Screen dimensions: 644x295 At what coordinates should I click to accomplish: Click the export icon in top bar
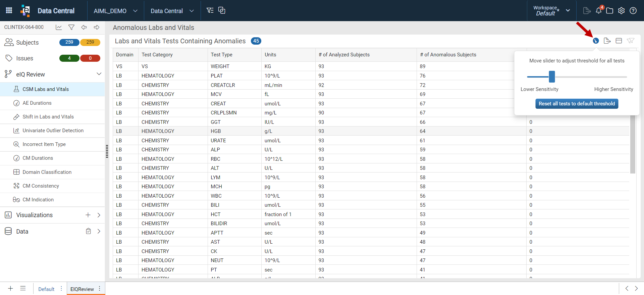point(587,11)
